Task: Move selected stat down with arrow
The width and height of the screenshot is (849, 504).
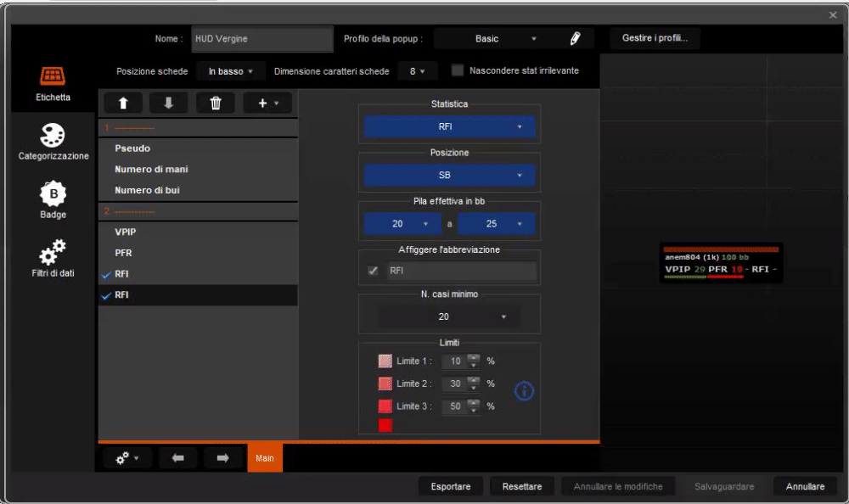Action: click(168, 103)
